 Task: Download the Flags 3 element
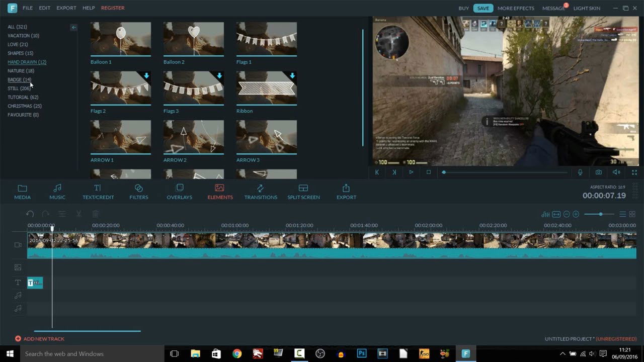pyautogui.click(x=219, y=76)
